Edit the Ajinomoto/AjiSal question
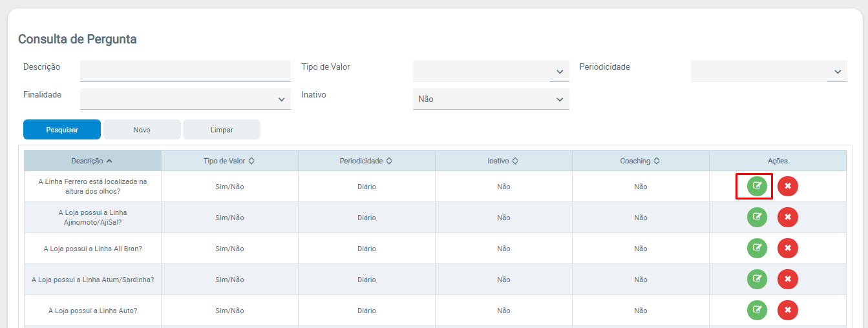 coord(757,217)
